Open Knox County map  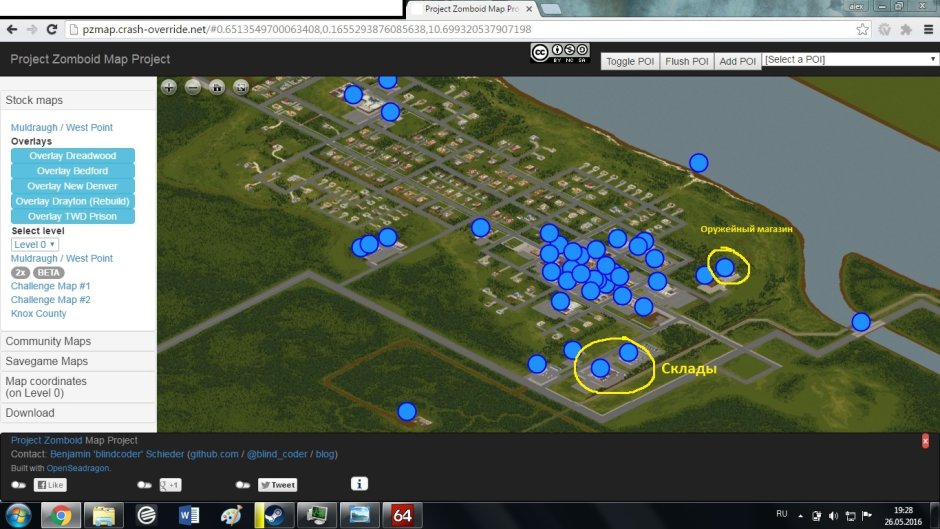(38, 313)
